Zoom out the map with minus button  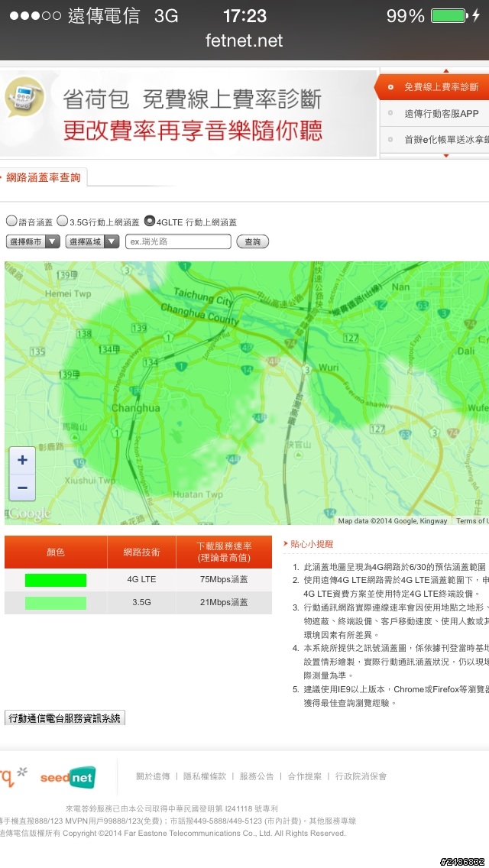(23, 487)
